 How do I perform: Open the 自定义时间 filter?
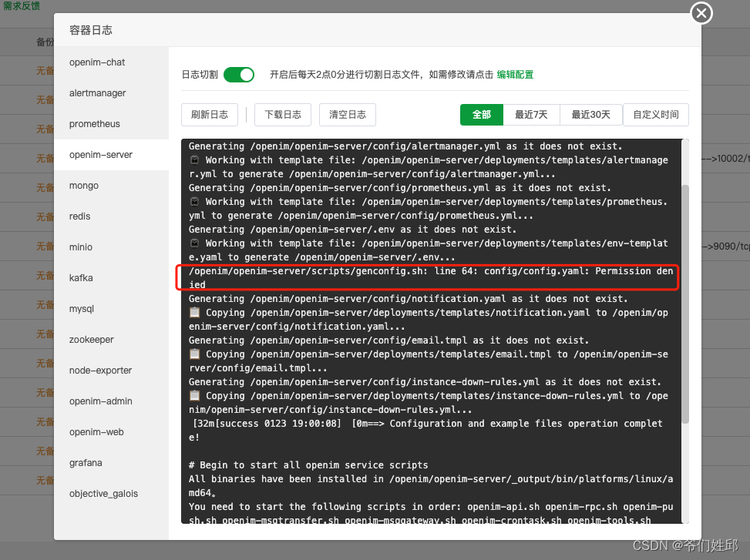coord(656,115)
